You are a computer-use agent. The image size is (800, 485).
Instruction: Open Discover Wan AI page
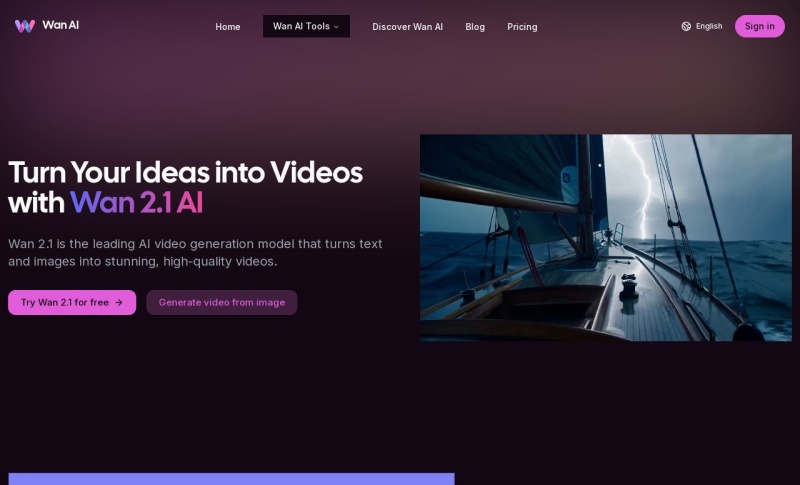click(407, 27)
